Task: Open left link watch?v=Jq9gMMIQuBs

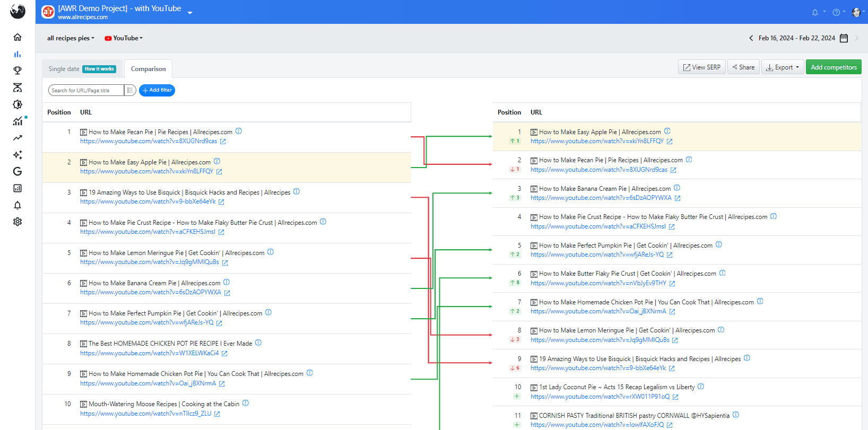Action: (150, 262)
